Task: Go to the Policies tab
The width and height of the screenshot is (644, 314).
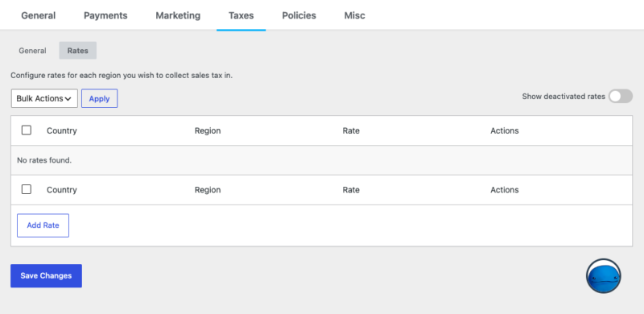Action: coord(299,15)
